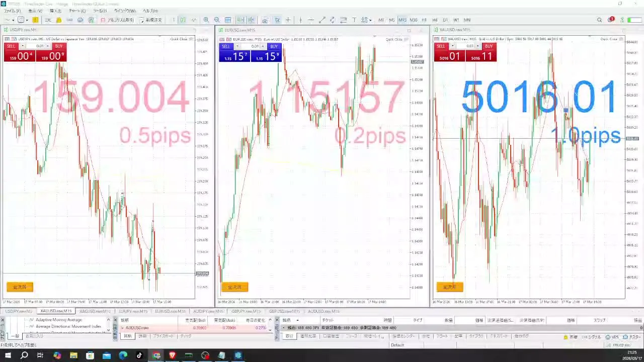Select the text label T tool

354,20
